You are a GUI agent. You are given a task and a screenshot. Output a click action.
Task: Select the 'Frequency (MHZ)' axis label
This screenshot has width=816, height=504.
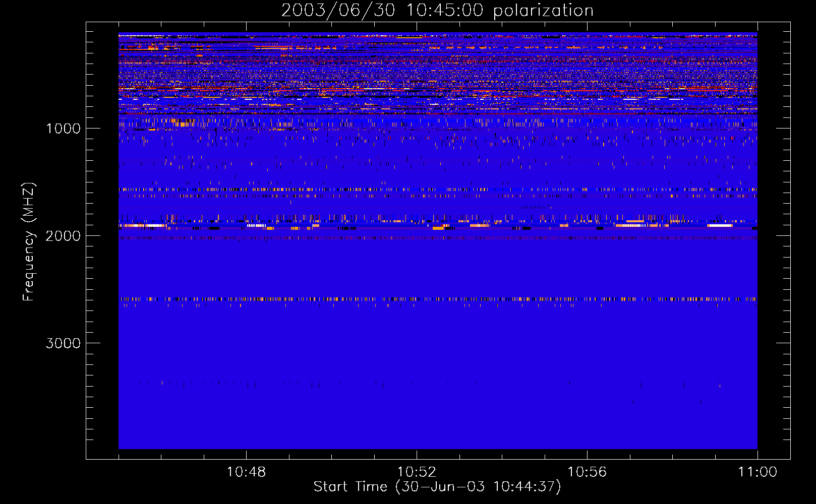pyautogui.click(x=28, y=242)
